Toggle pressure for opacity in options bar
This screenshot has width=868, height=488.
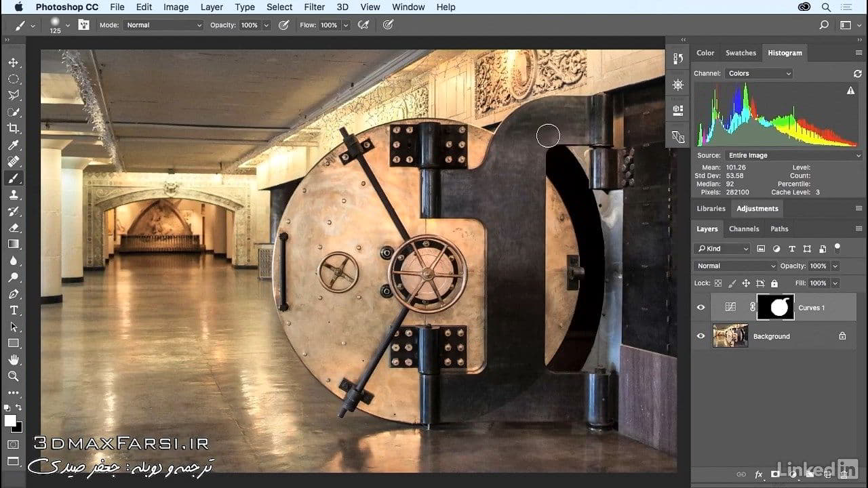[x=283, y=25]
